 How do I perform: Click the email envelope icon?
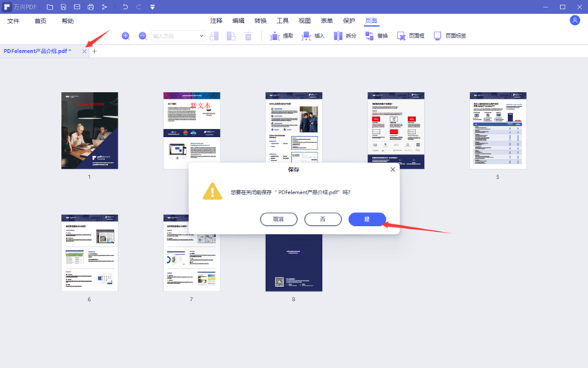77,7
